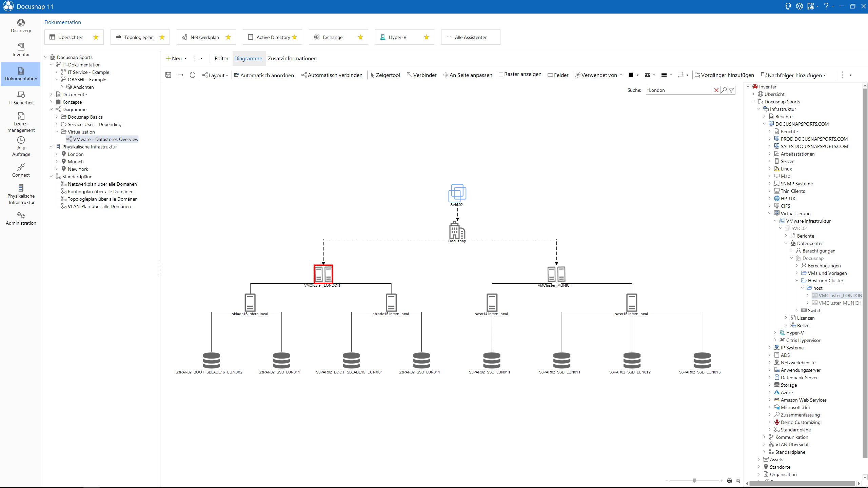Collapse the VMware Infrastruktur tree node
The image size is (868, 488).
click(x=775, y=221)
